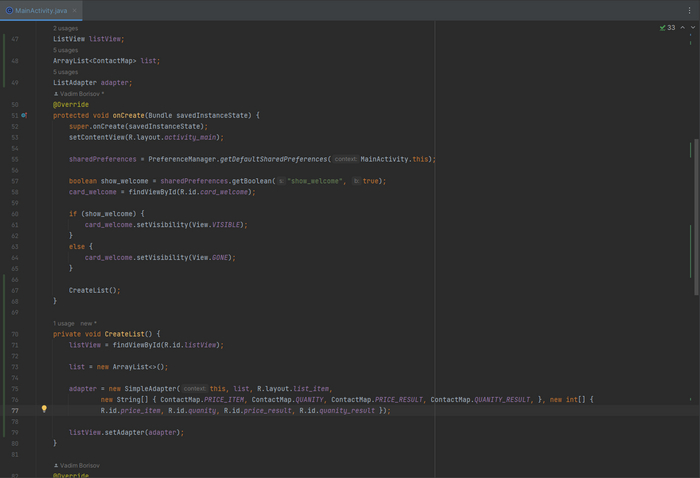The image size is (700, 478).
Task: Click the lightbulb quick-fix icon on line 77
Action: 44,409
